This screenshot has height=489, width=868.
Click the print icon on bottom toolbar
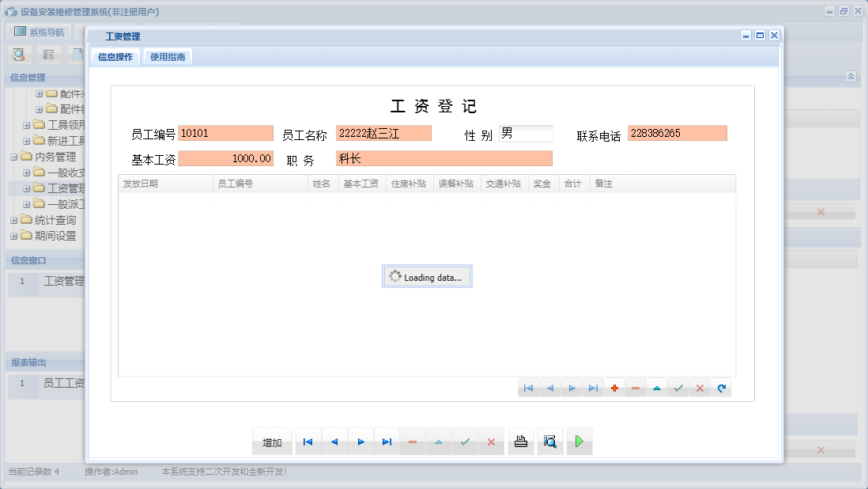pyautogui.click(x=521, y=442)
